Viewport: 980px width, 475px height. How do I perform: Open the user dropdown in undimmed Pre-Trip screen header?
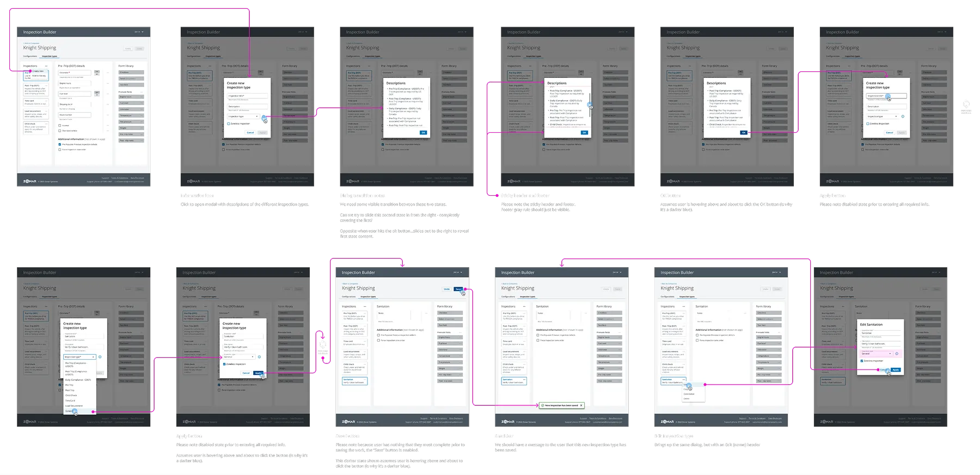[139, 32]
